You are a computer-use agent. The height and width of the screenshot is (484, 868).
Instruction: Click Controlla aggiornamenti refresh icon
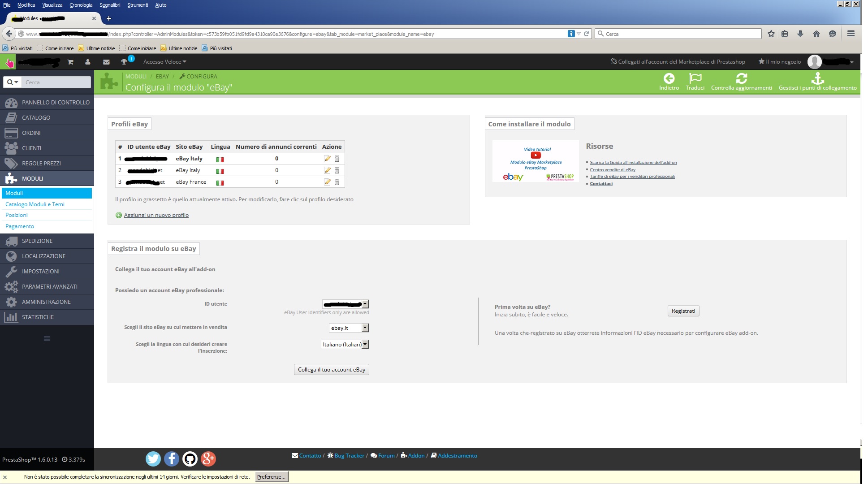click(x=741, y=79)
